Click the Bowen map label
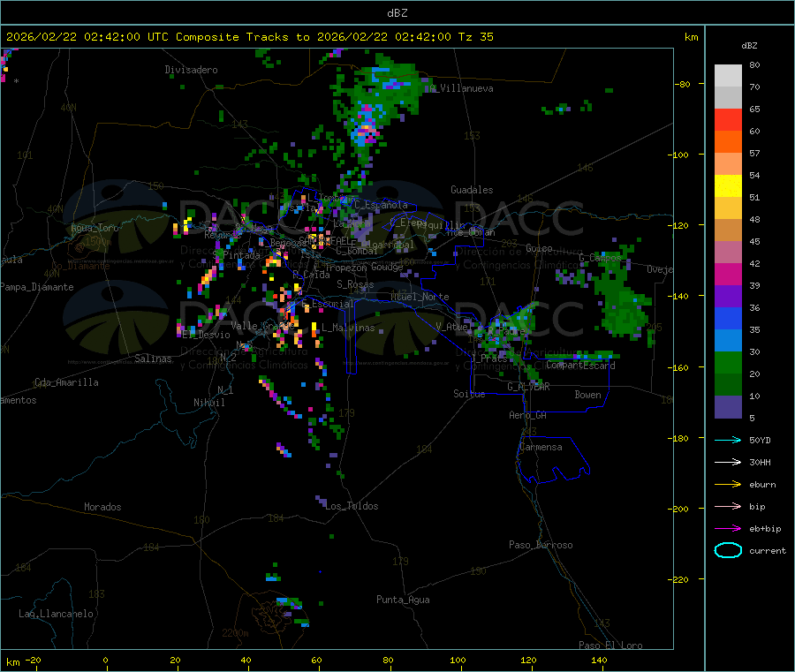Viewport: 795px width, 672px height. (x=588, y=395)
